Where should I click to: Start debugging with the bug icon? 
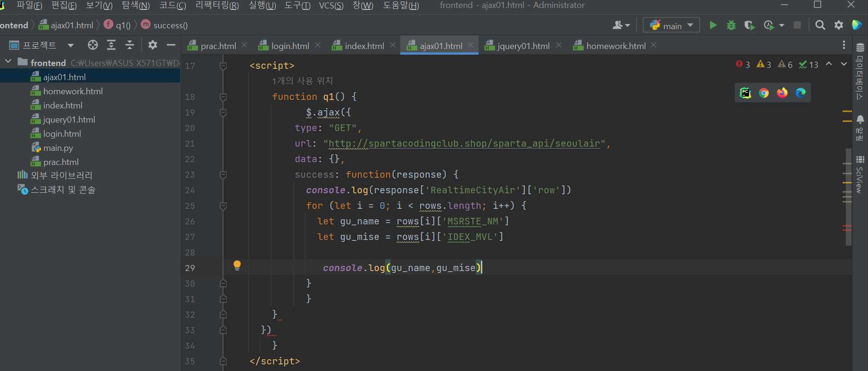tap(731, 25)
